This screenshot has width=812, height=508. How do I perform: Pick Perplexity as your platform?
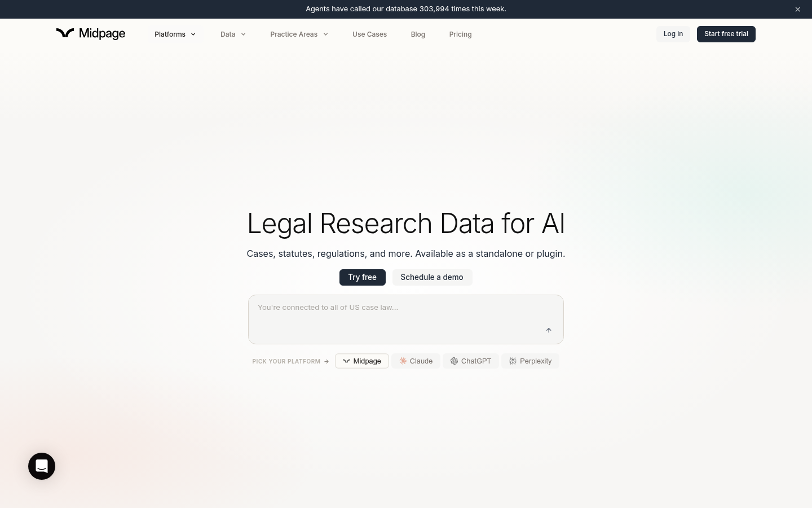(x=530, y=361)
